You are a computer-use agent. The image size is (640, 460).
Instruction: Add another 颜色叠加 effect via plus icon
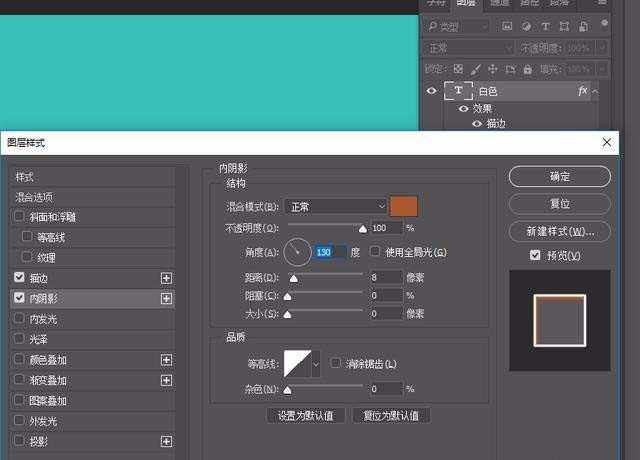(x=167, y=359)
